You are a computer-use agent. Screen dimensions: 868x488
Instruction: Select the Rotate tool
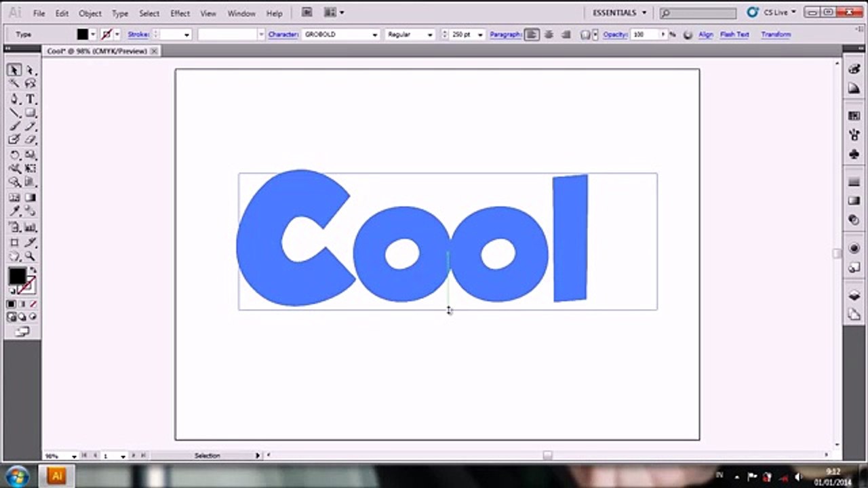coord(14,155)
